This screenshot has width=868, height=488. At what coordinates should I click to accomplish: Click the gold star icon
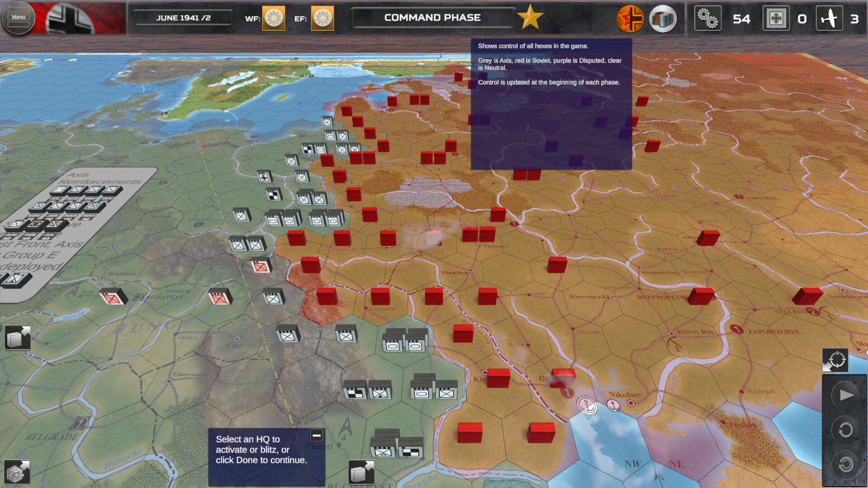tap(530, 17)
